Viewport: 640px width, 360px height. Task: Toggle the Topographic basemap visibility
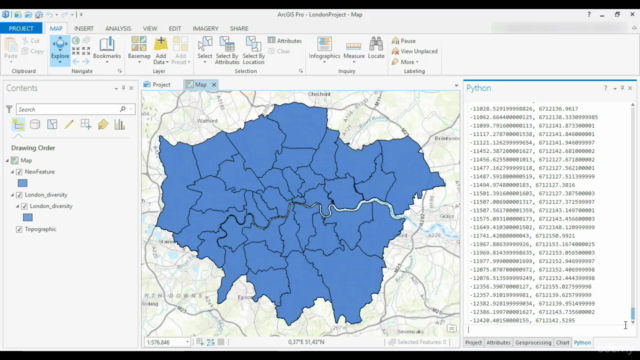[x=19, y=229]
